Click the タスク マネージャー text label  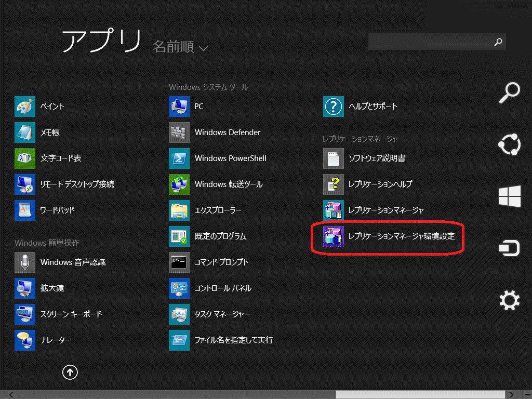pyautogui.click(x=222, y=314)
